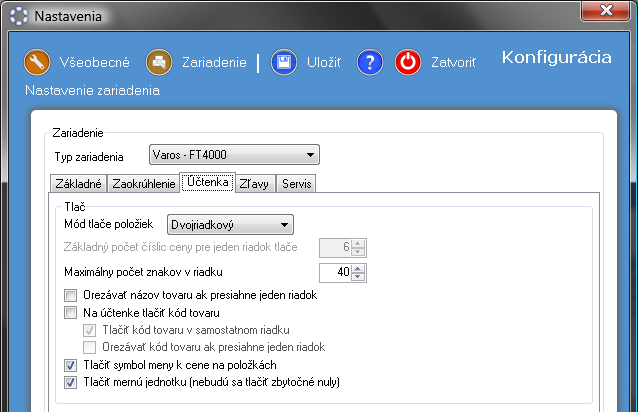Switch to the Zaokrúhlenie tab
The width and height of the screenshot is (638, 412).
(144, 183)
